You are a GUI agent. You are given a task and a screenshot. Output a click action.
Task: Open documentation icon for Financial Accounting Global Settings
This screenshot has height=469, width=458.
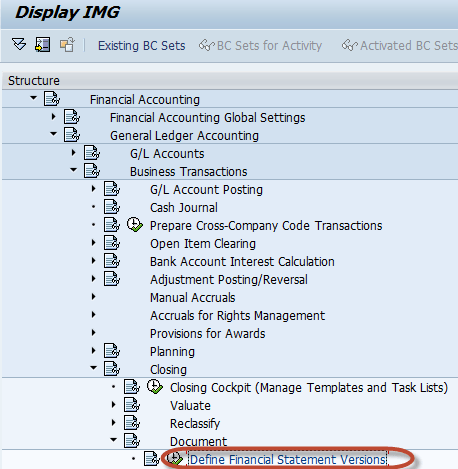[x=72, y=117]
